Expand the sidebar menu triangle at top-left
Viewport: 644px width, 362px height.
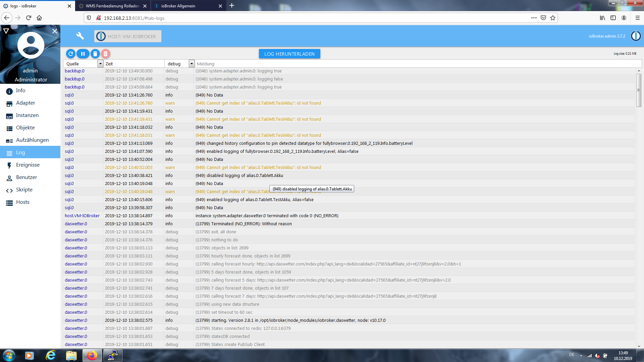click(x=6, y=31)
